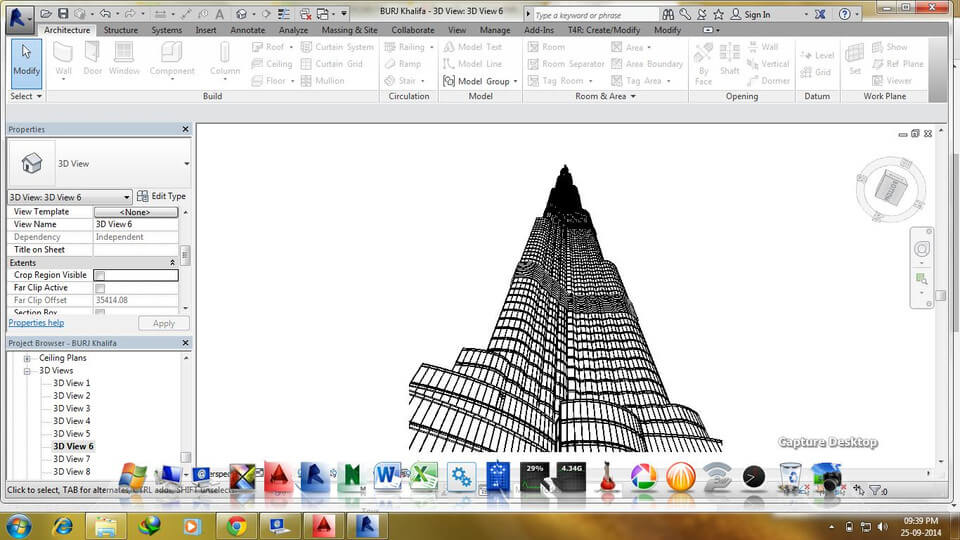Click the Text (A) icon in quick access toolbar
Image resolution: width=960 pixels, height=540 pixels.
[219, 14]
